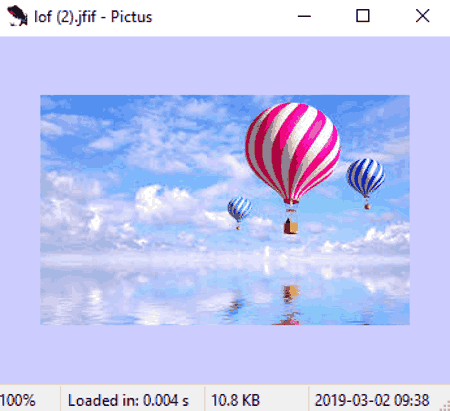Click the Loaded in 0.004 s status field
450x411 pixels.
pyautogui.click(x=128, y=400)
